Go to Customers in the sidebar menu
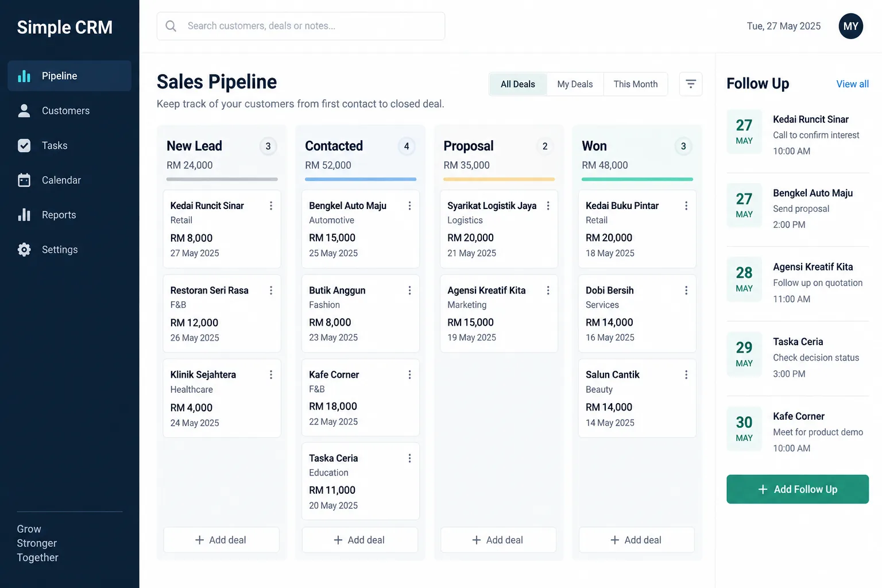 coord(69,111)
